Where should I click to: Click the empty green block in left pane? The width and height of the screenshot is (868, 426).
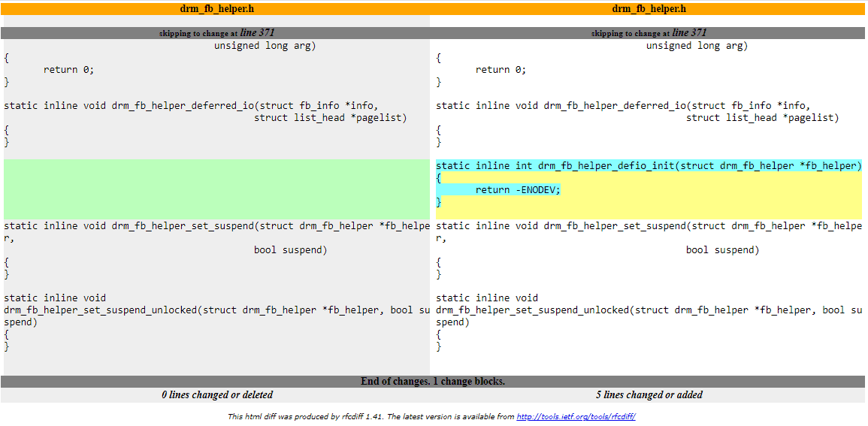tap(216, 189)
